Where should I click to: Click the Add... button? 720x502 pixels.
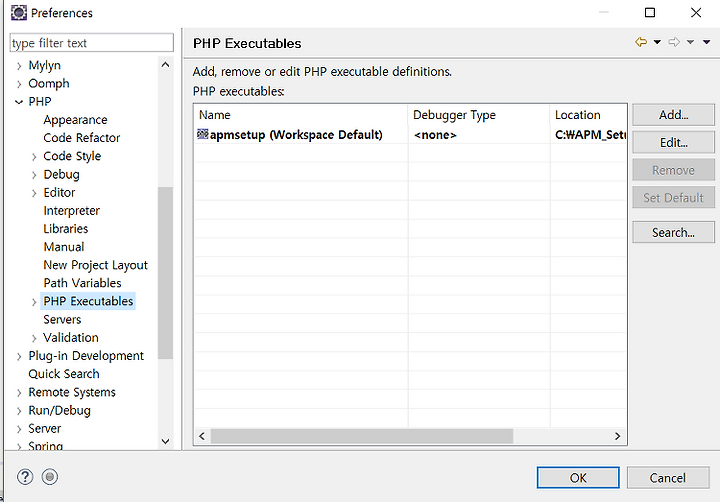coord(674,115)
